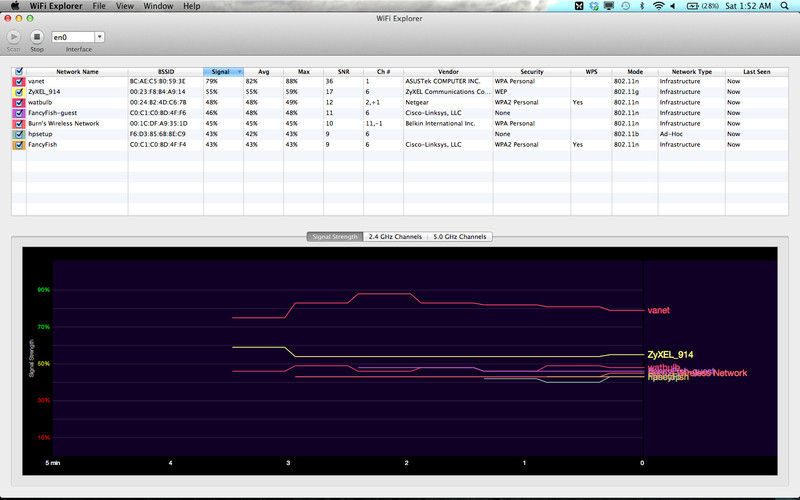Click the Ad-Hoc network type cell

[691, 134]
